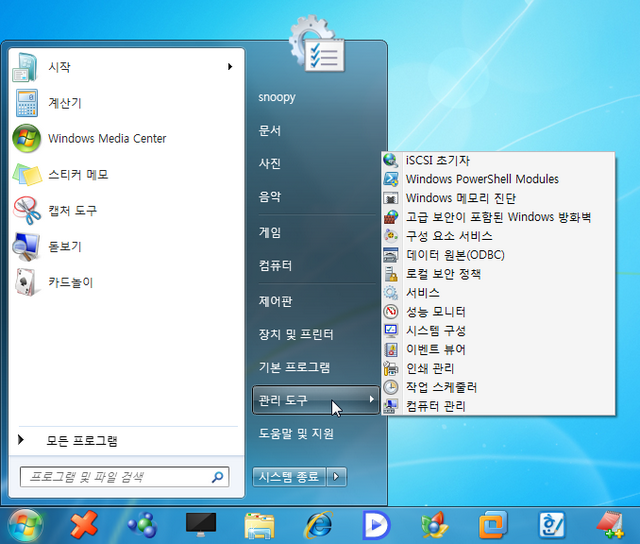Viewport: 640px width, 544px height.
Task: Select 'Windows PowerShell Modules' text entry
Action: click(482, 179)
